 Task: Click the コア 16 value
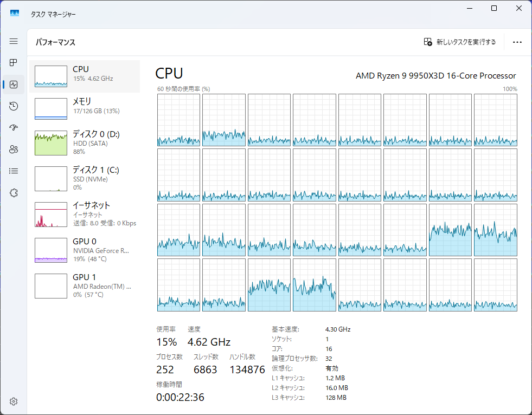(x=329, y=349)
